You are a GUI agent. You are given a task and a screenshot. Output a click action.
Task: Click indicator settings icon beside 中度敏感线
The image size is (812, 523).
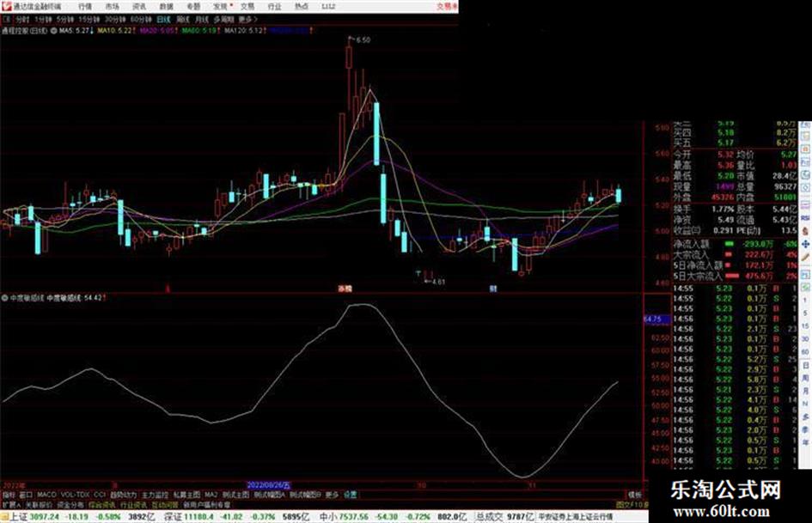click(4, 298)
